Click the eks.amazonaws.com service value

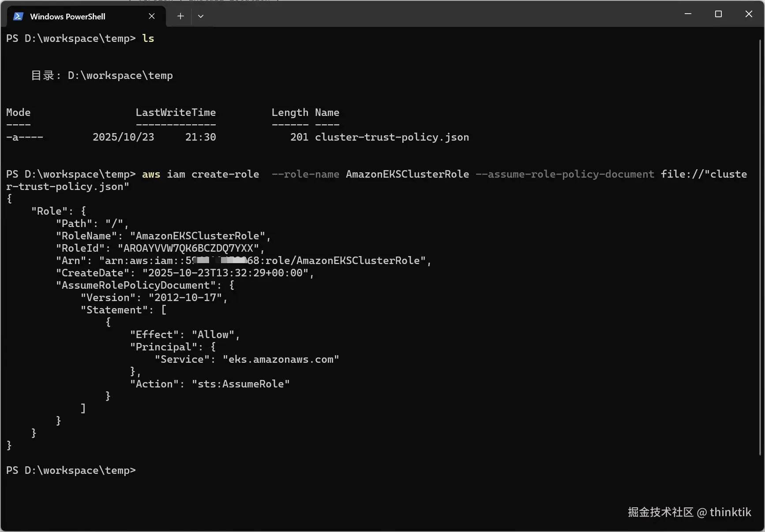(281, 360)
